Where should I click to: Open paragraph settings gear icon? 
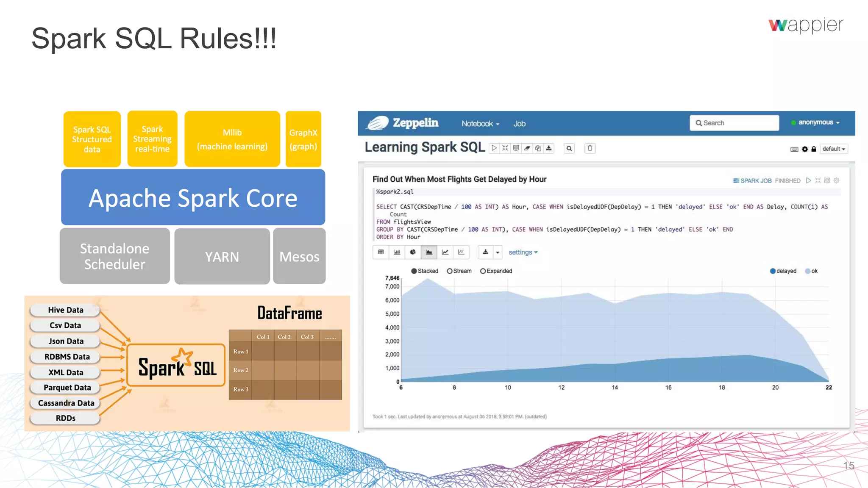[x=836, y=180]
